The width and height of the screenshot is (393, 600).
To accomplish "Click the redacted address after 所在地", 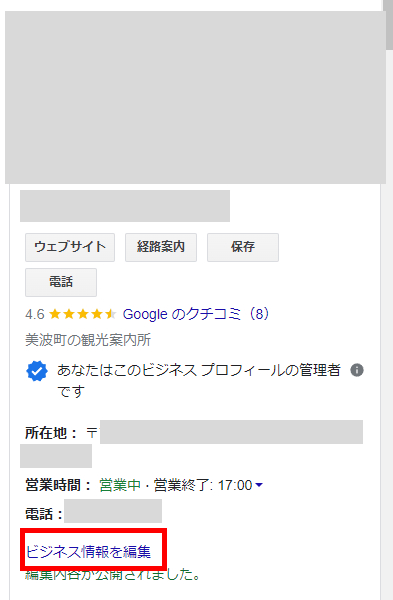I will click(x=231, y=432).
